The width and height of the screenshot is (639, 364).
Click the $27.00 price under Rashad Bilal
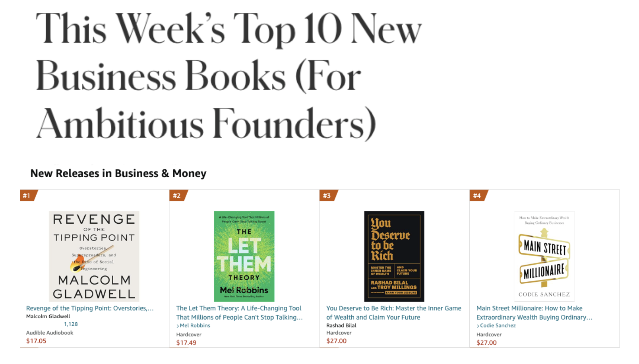(337, 341)
